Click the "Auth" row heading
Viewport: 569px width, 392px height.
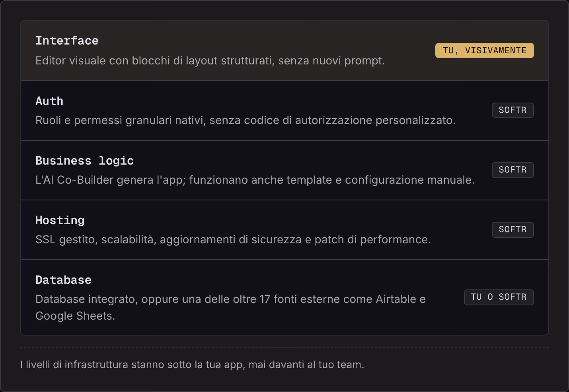(x=49, y=101)
